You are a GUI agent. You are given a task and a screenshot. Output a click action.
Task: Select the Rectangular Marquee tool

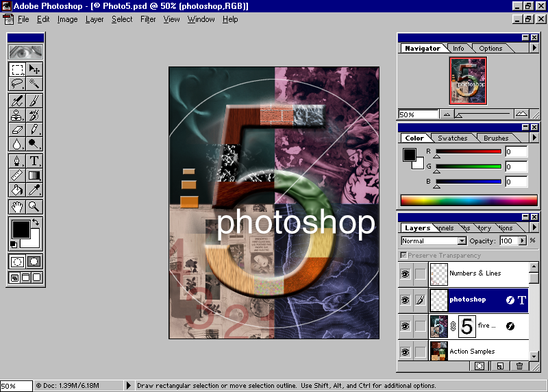click(17, 69)
